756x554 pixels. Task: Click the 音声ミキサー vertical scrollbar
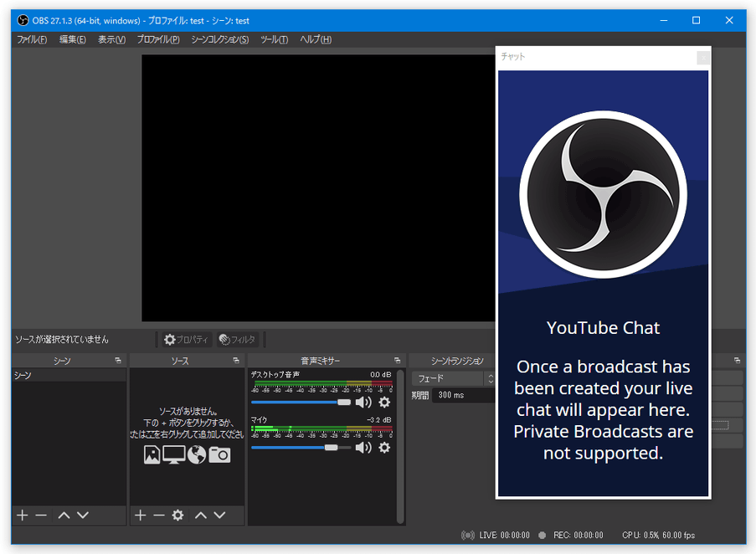400,446
